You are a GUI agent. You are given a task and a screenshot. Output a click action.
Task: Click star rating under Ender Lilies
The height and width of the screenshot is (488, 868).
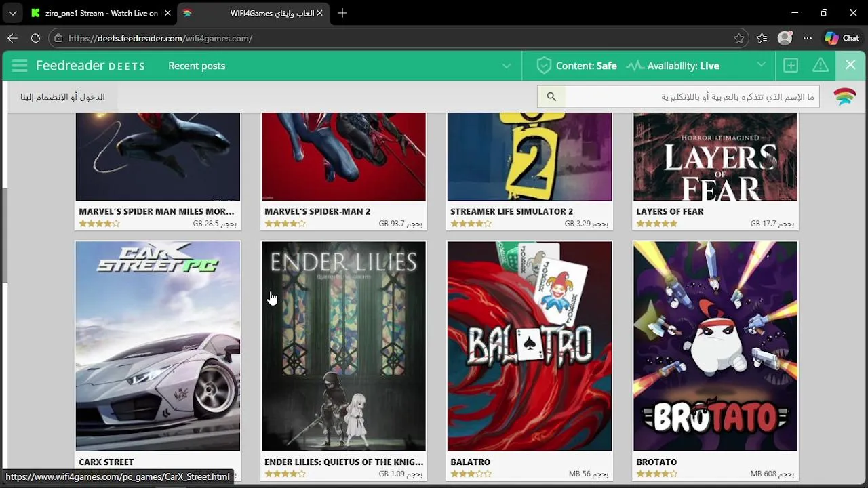285,474
